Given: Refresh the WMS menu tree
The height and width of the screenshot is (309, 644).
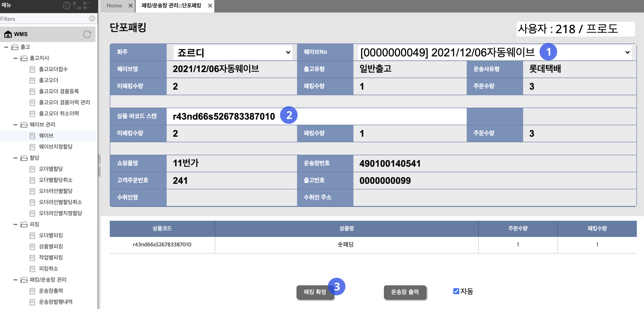Looking at the screenshot, I should point(87,34).
